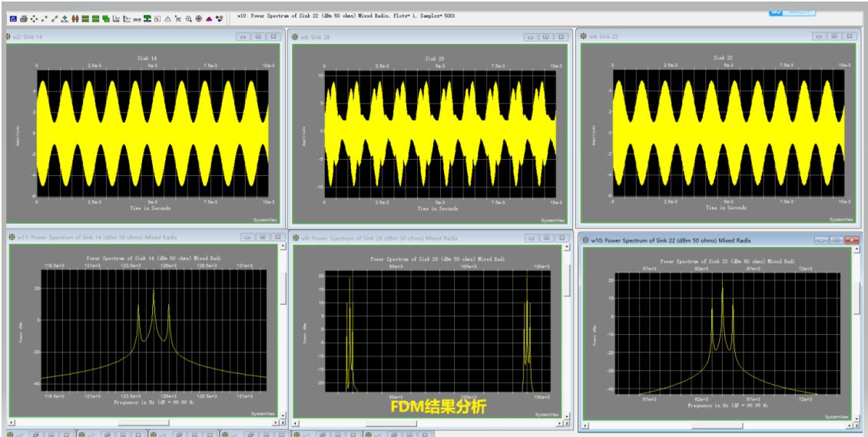Screen dimensions: 868x437
Task: Click the four-arrow restore scale icon
Action: [34, 17]
